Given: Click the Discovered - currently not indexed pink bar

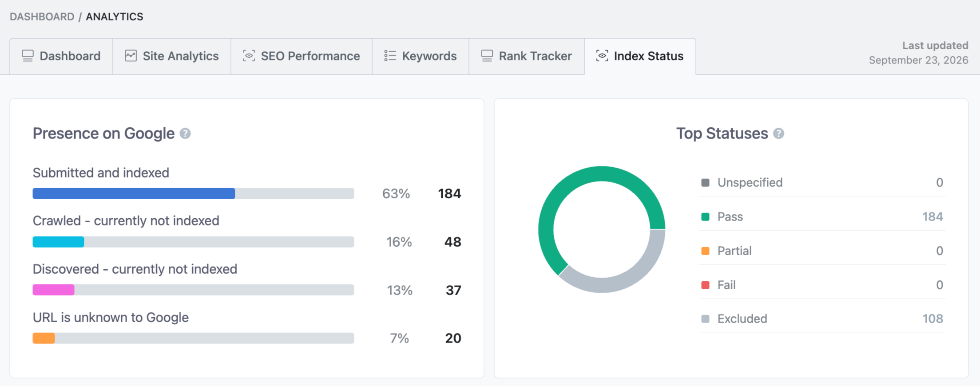Looking at the screenshot, I should [x=53, y=290].
